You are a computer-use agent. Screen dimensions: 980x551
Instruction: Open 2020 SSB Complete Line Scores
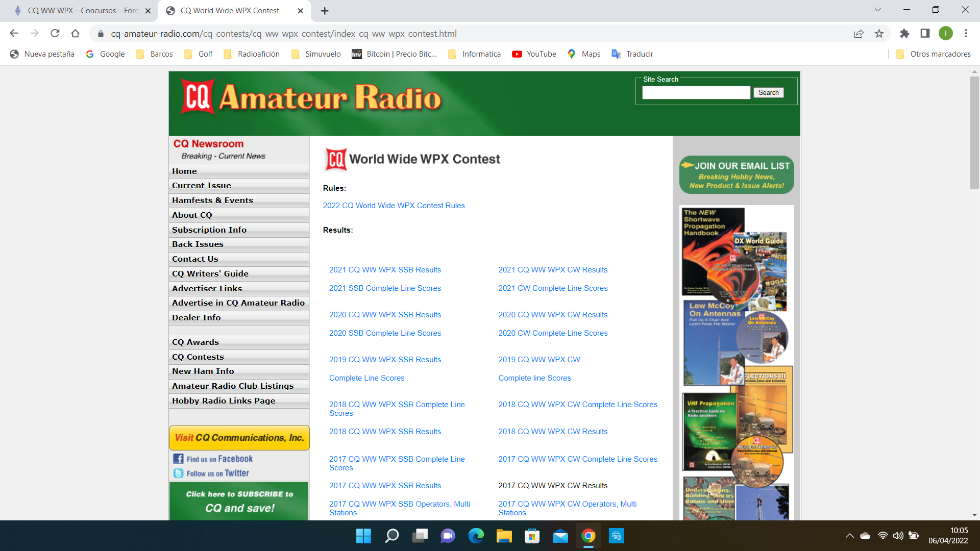point(385,333)
